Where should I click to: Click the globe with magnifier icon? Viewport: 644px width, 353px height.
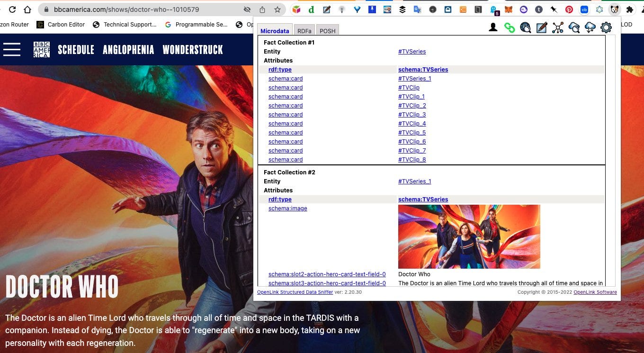click(525, 27)
